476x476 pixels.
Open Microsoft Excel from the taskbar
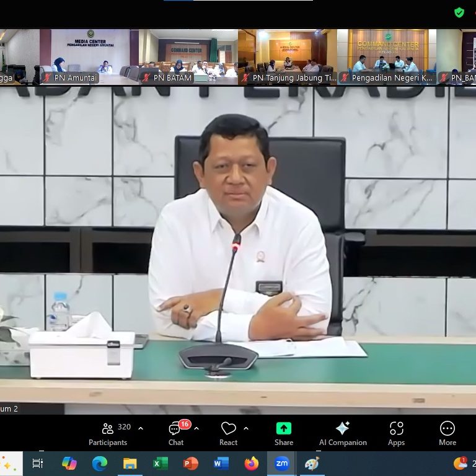(x=161, y=463)
